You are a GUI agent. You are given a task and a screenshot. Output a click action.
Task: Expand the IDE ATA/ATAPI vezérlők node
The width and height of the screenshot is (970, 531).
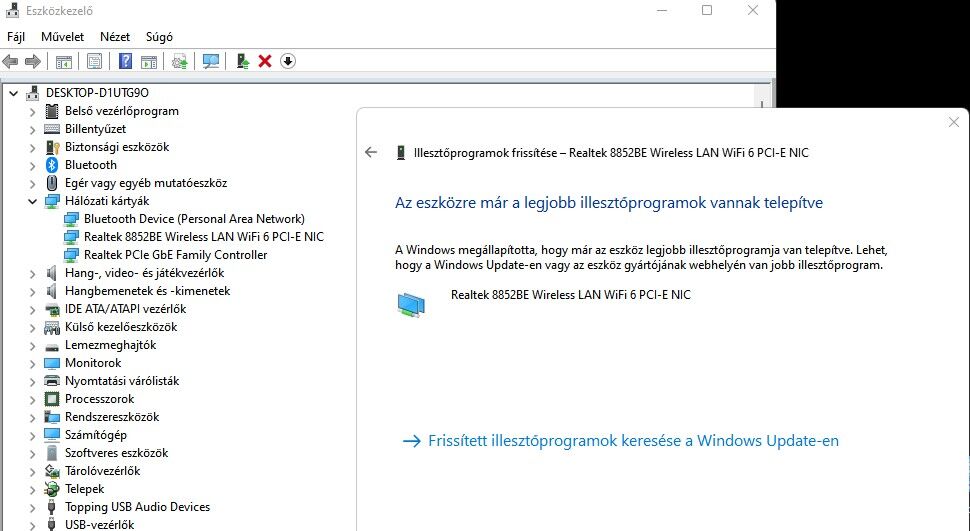[x=32, y=309]
